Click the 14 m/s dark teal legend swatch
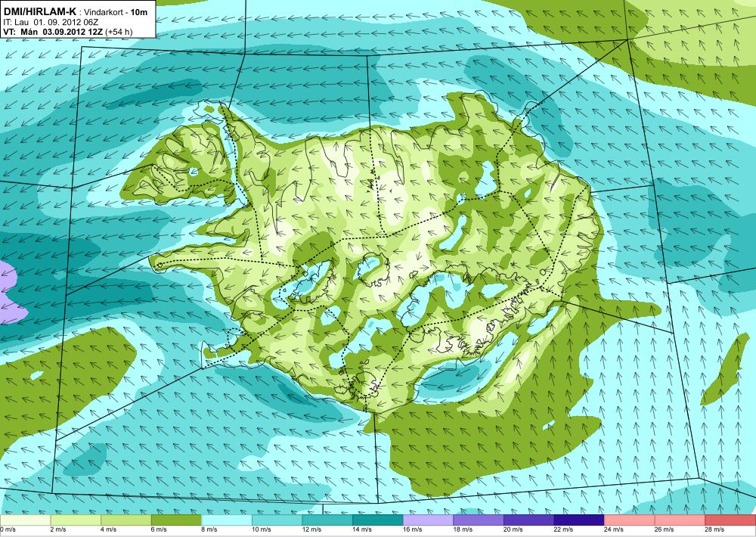The width and height of the screenshot is (756, 537). tap(377, 520)
